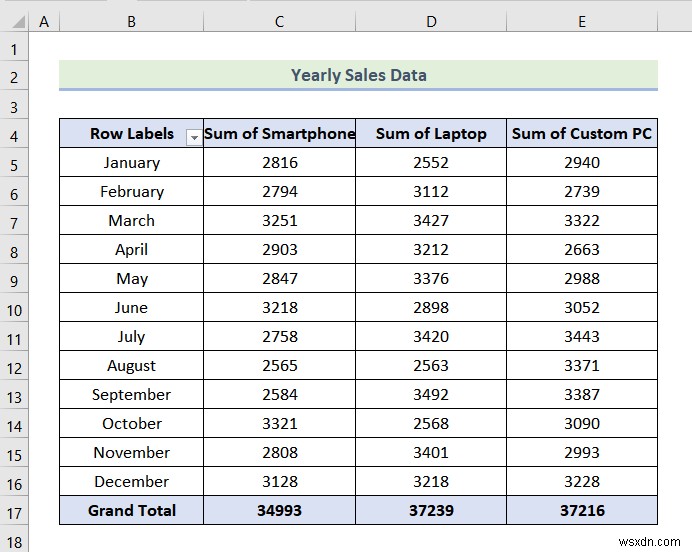Click September laptop value 3492
Image resolution: width=692 pixels, height=552 pixels.
[x=431, y=394]
